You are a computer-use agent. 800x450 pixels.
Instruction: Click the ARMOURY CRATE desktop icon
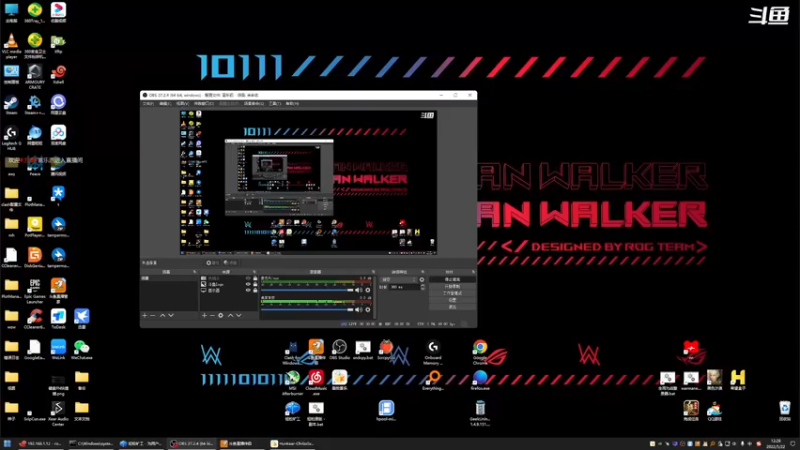coord(35,77)
